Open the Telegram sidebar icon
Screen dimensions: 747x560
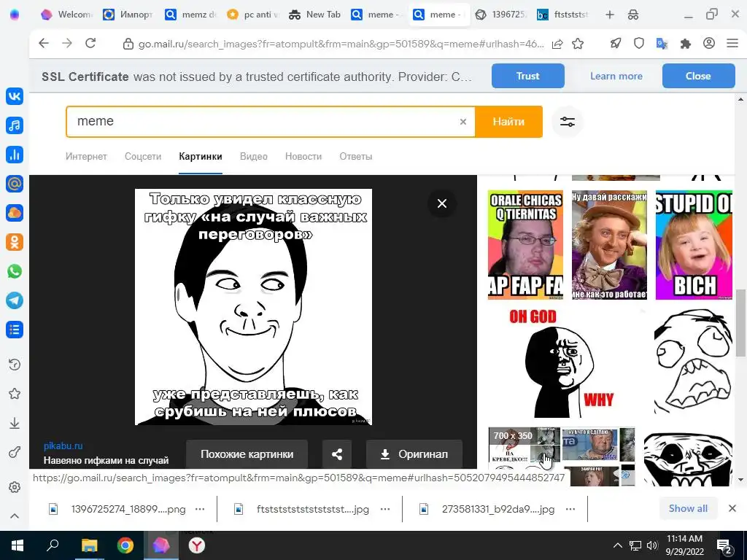coord(15,300)
